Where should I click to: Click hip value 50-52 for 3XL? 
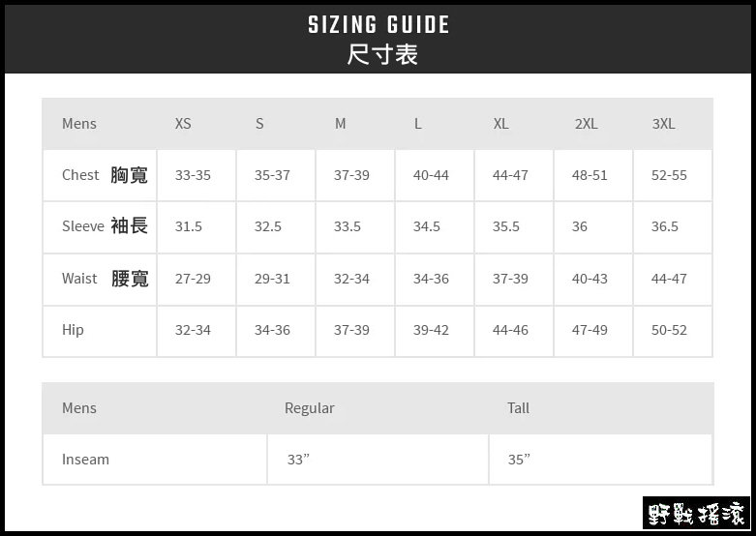click(x=669, y=330)
